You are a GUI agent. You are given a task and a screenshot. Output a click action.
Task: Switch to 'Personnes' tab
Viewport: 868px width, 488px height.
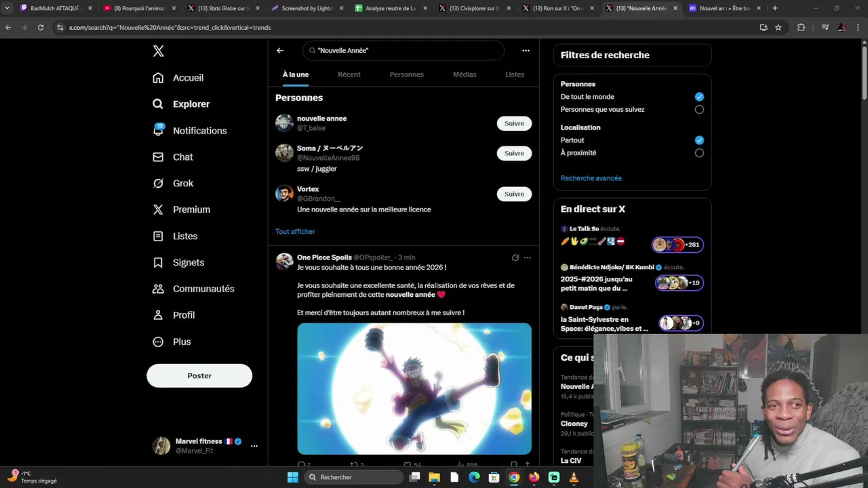point(407,75)
